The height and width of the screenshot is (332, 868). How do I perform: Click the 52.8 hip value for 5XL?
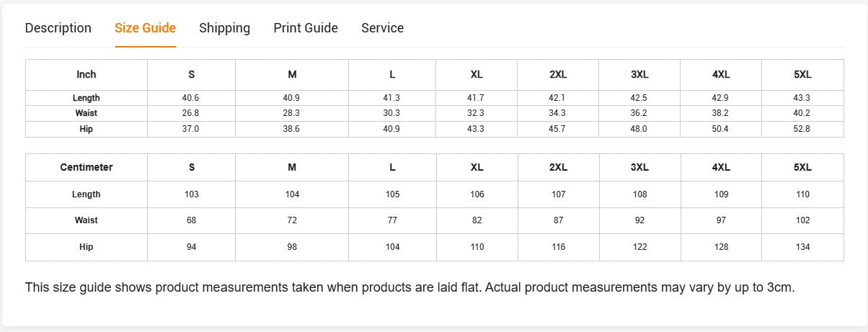tap(802, 129)
